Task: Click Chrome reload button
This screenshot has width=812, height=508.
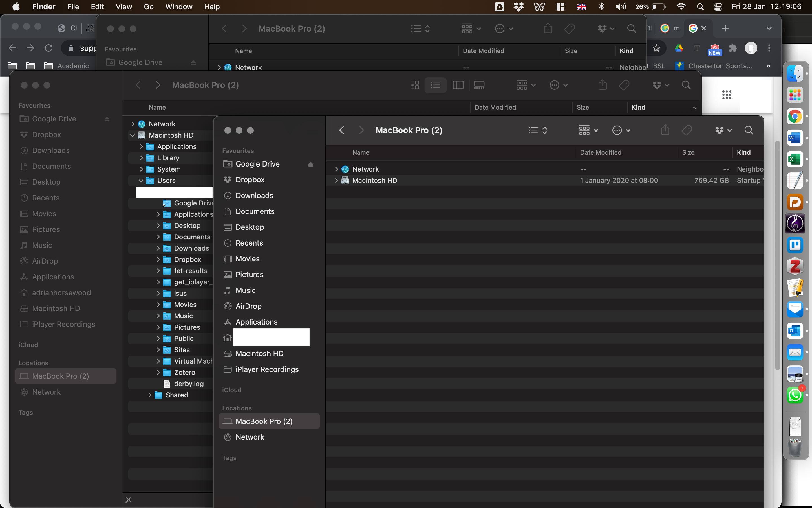Action: 49,48
